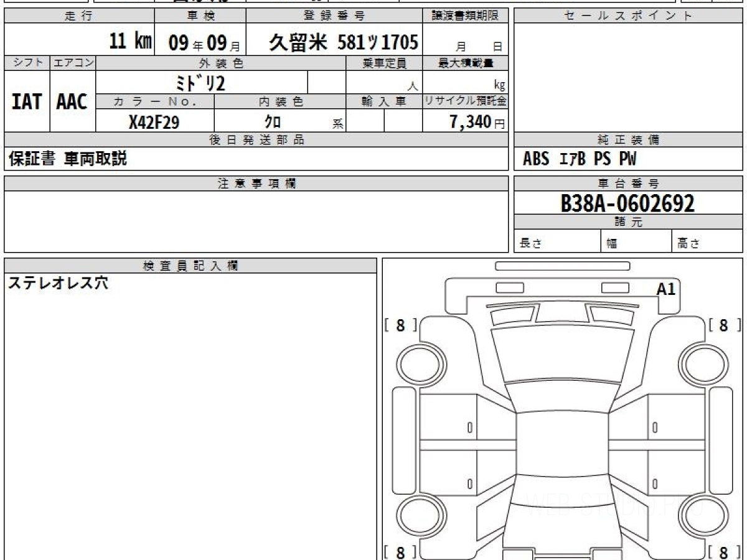Click the air conditioner value AAC
This screenshot has height=560, width=747.
[x=72, y=102]
